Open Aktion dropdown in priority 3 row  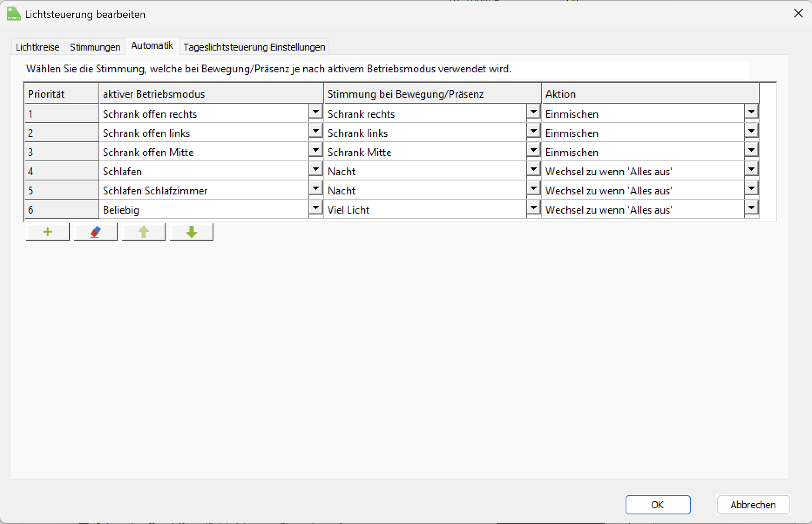[751, 150]
